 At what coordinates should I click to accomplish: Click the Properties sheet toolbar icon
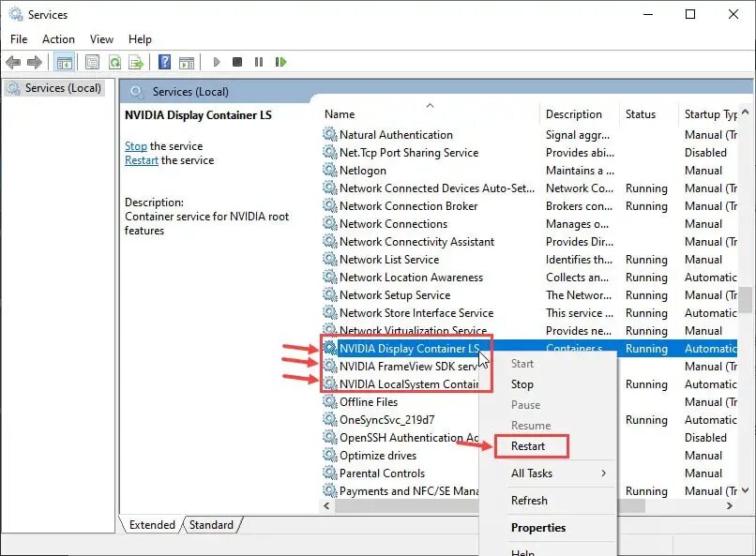click(x=92, y=62)
